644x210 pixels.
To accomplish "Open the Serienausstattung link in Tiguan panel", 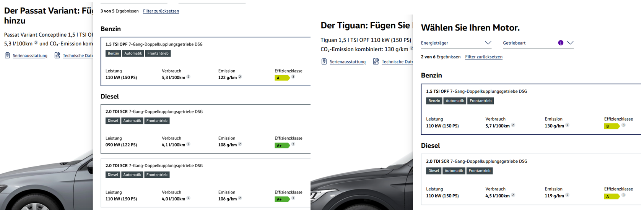I will tap(348, 62).
